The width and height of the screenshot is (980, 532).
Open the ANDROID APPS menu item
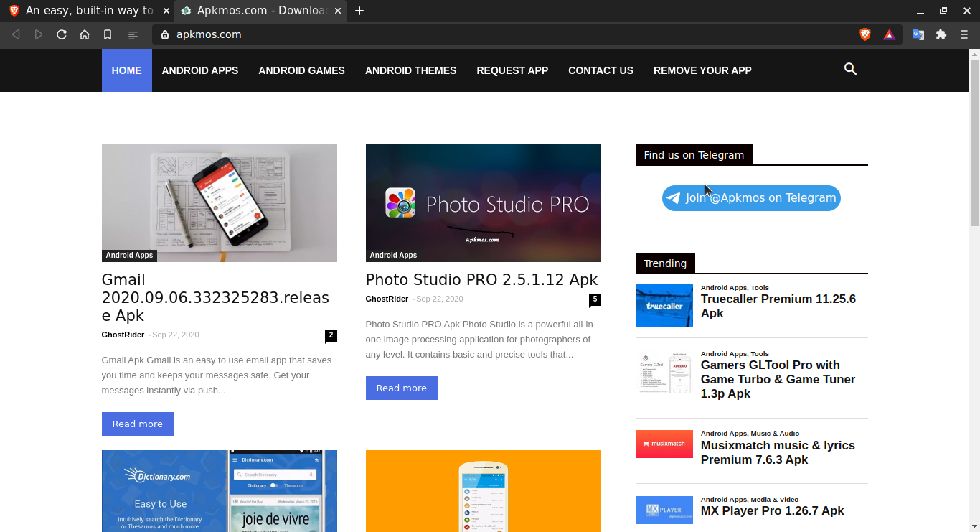point(200,70)
